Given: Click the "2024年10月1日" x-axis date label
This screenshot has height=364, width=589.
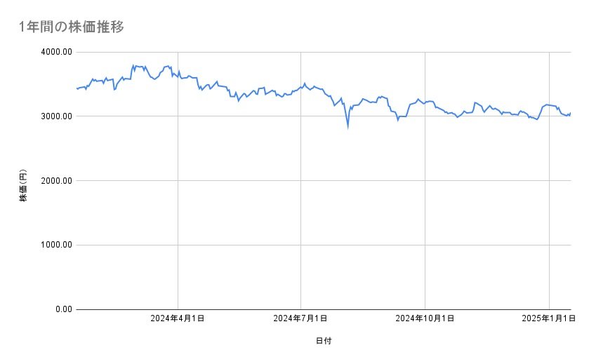Looking at the screenshot, I should click(x=425, y=318).
